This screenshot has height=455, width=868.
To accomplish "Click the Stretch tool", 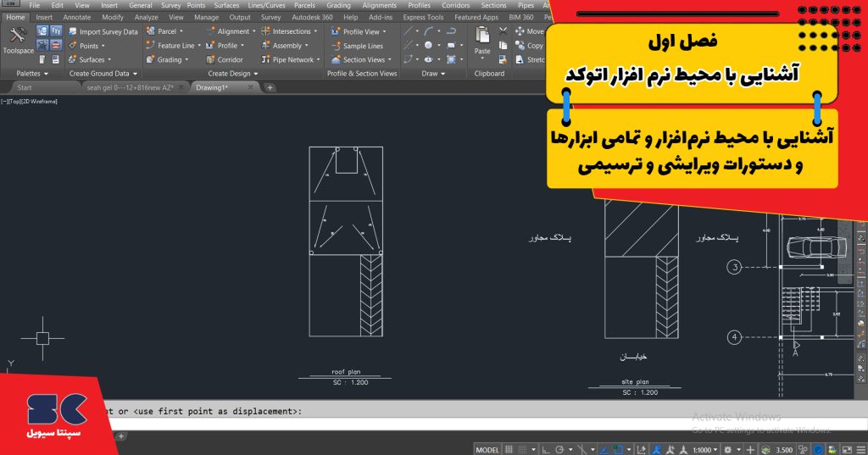I will click(x=530, y=60).
